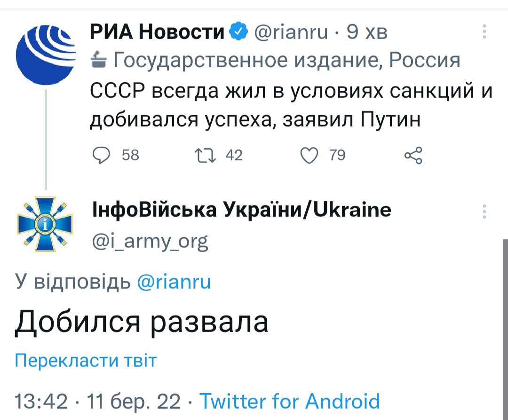508x420 pixels.
Task: Click the blue verified badge
Action: coord(238,32)
